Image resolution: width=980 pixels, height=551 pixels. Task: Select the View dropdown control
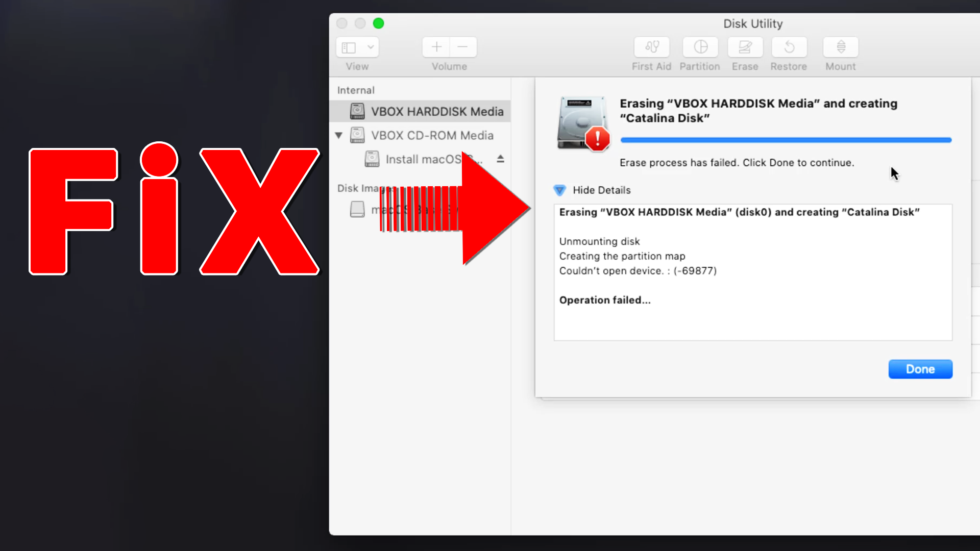tap(357, 47)
